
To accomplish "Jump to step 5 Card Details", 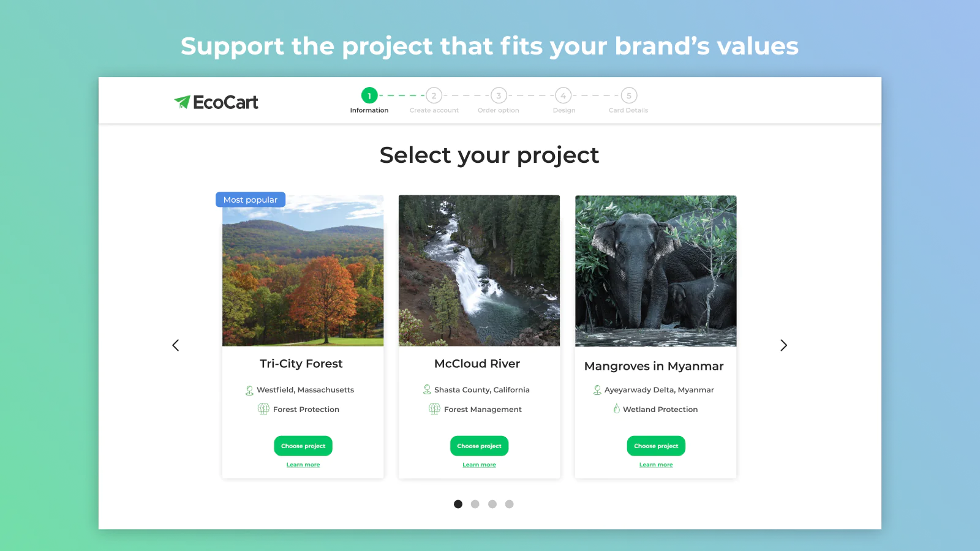I will [x=628, y=100].
